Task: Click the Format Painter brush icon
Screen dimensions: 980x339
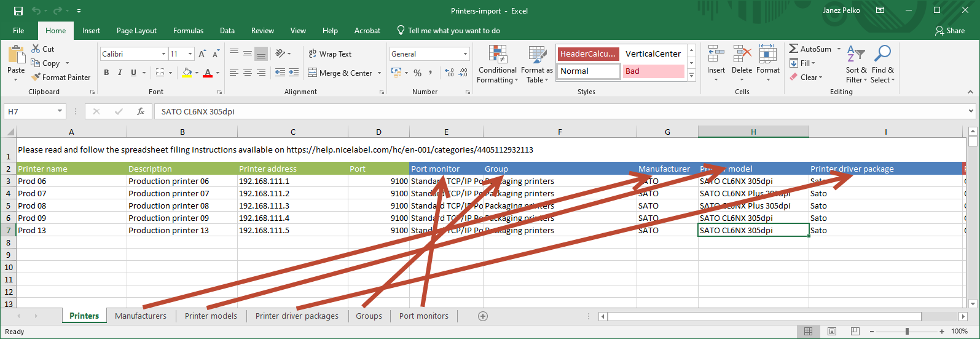Action: (36, 78)
